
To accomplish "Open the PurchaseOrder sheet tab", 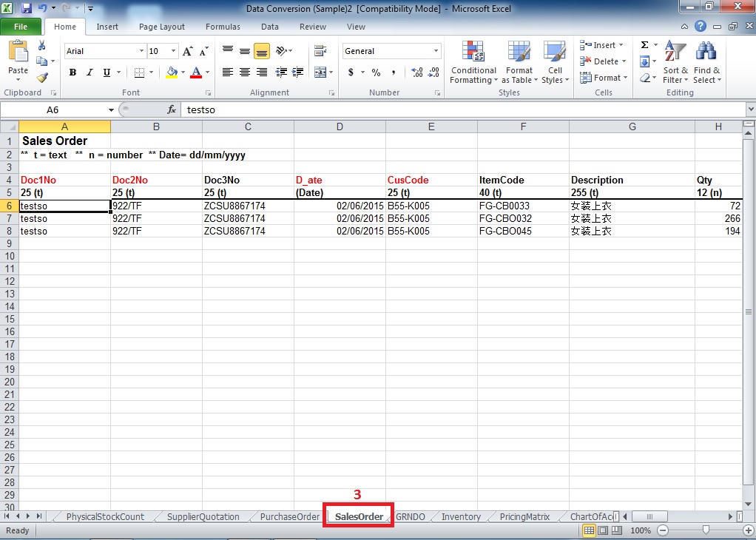I will click(289, 516).
